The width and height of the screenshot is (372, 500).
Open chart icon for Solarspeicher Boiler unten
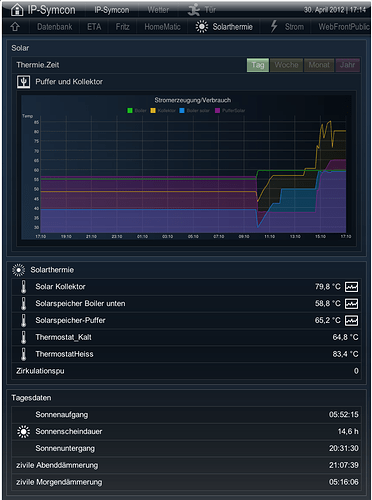(x=351, y=303)
